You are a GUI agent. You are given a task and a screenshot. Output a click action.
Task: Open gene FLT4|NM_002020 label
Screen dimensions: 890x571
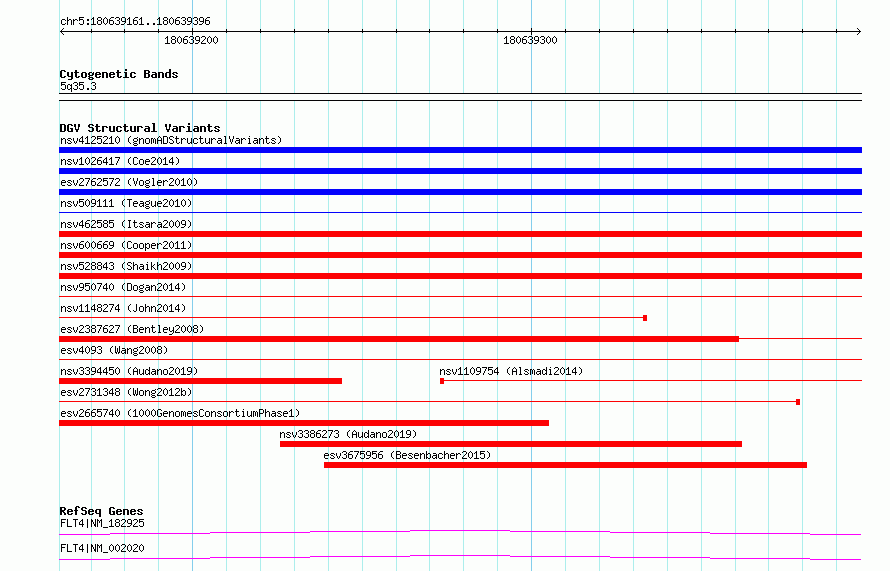point(102,548)
